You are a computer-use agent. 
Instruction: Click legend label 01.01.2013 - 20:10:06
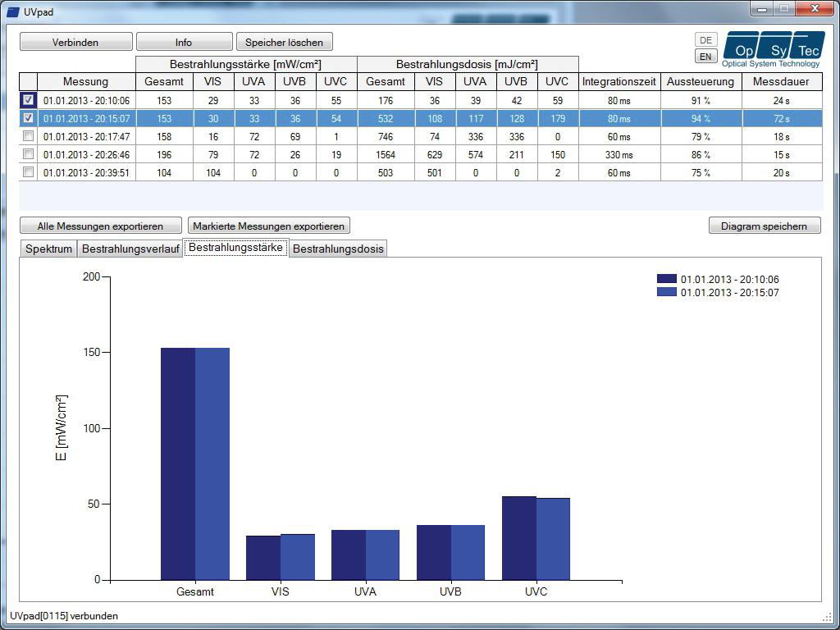(729, 279)
